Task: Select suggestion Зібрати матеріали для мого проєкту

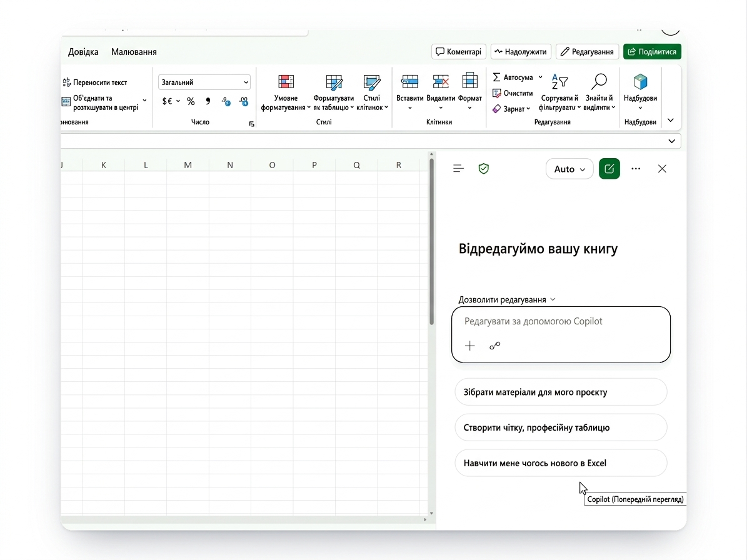Action: 561,392
